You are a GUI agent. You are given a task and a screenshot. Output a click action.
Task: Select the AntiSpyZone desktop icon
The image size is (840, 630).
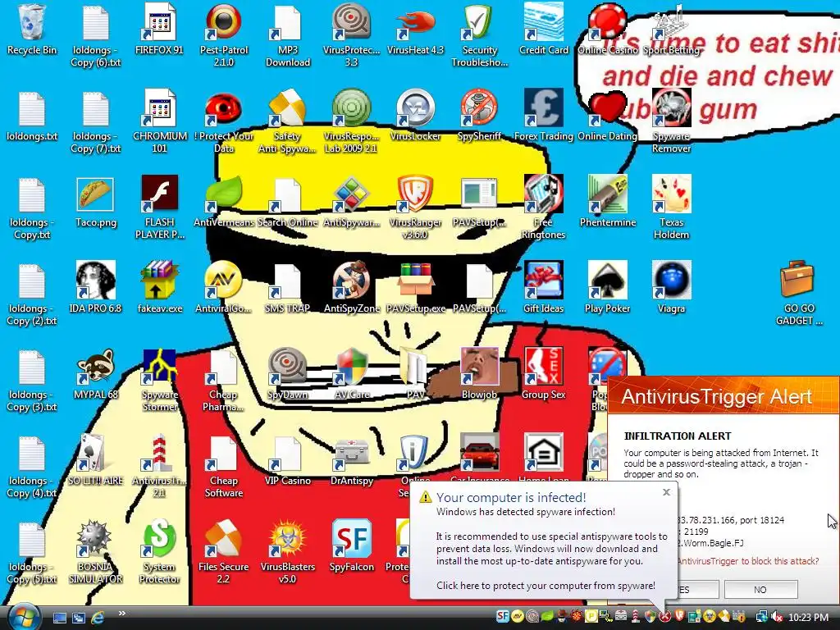[351, 281]
